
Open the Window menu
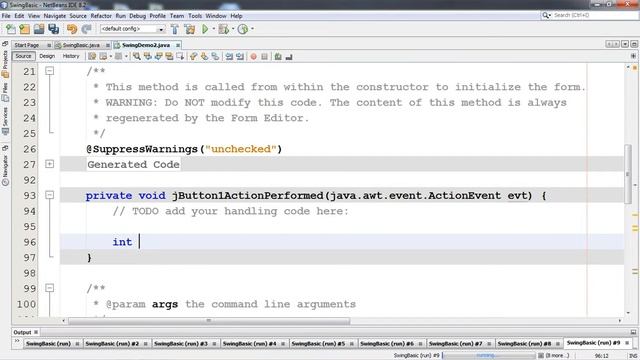coord(216,16)
